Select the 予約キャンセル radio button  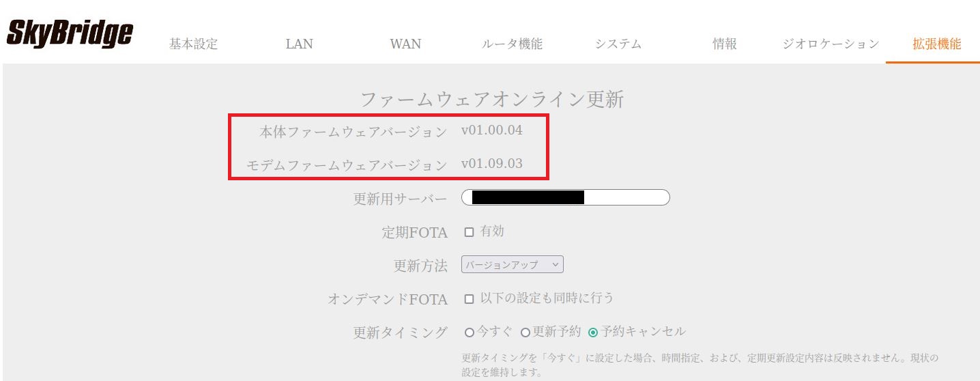tap(593, 333)
